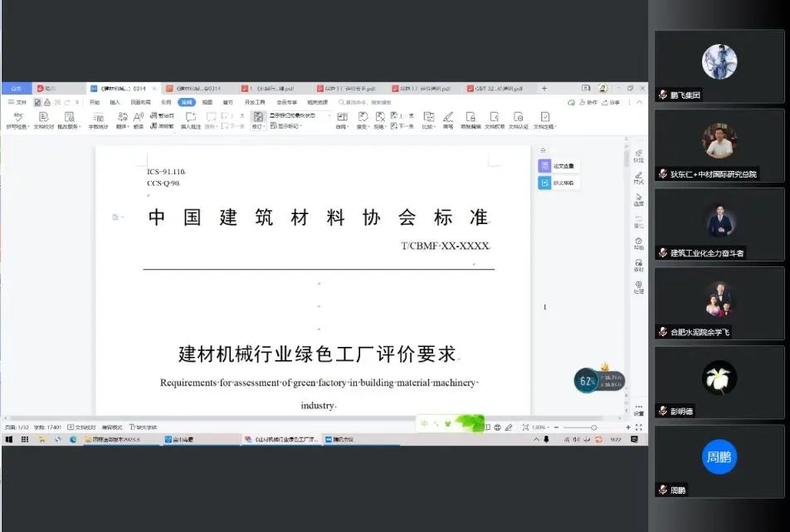
Task: Open the Translate (翻译) tool
Action: click(121, 119)
